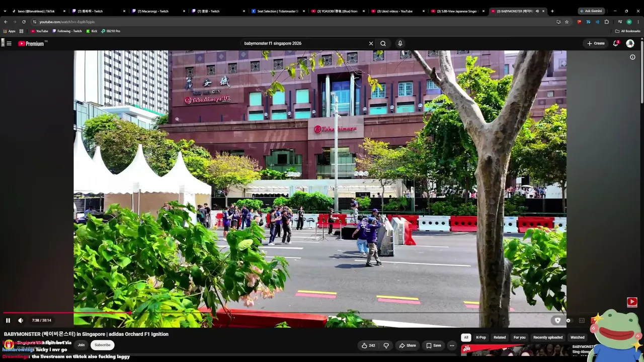Mute the BABYMONSTER tab audio icon

537,11
